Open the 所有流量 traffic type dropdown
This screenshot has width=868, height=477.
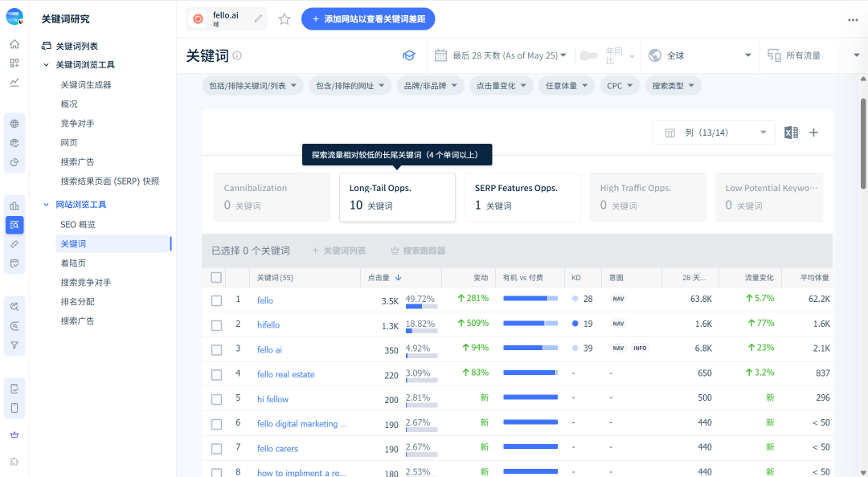(x=813, y=55)
